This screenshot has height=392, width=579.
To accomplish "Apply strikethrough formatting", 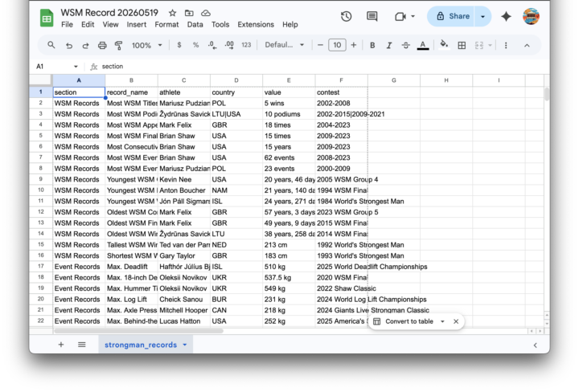I will [x=406, y=45].
